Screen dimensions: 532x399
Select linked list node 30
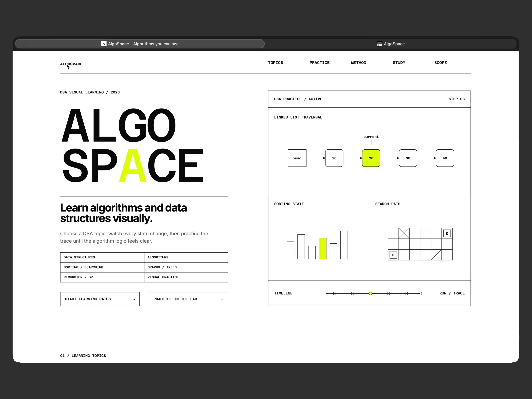coord(408,158)
